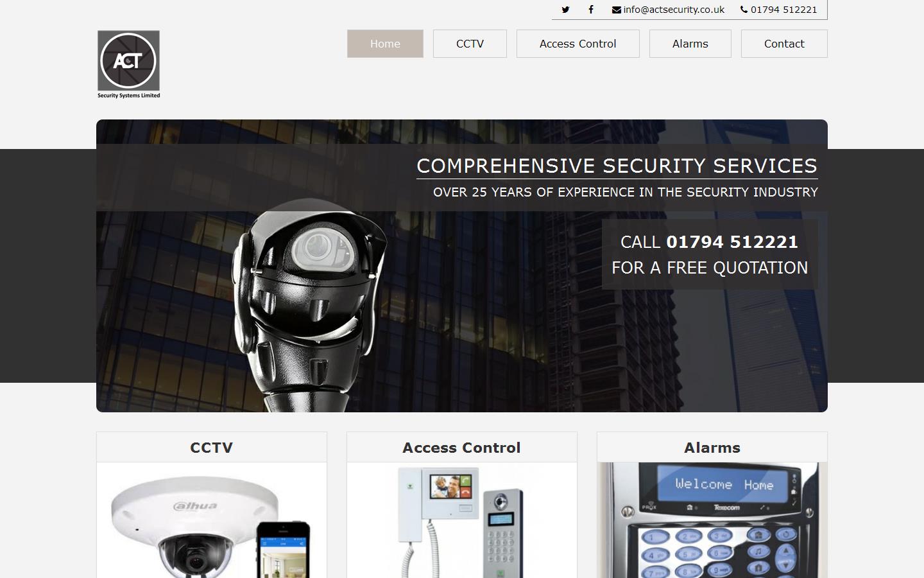Click the envelope email icon

617,10
